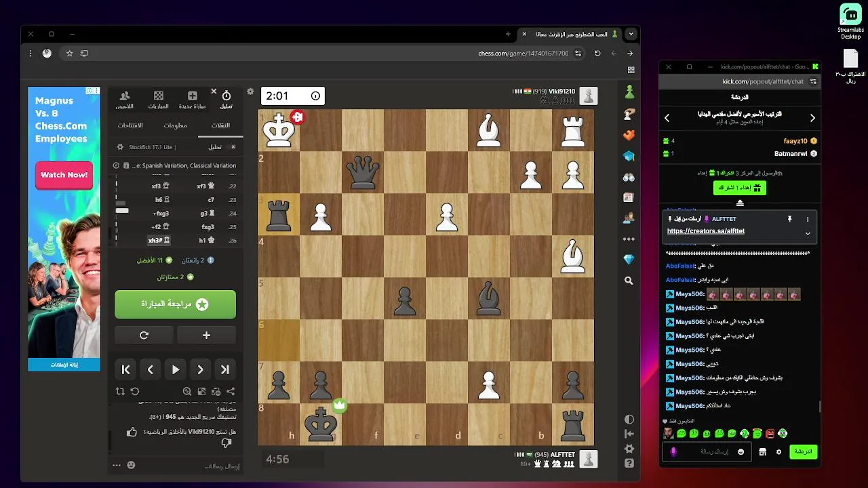Open the News newspaper icon

[629, 198]
